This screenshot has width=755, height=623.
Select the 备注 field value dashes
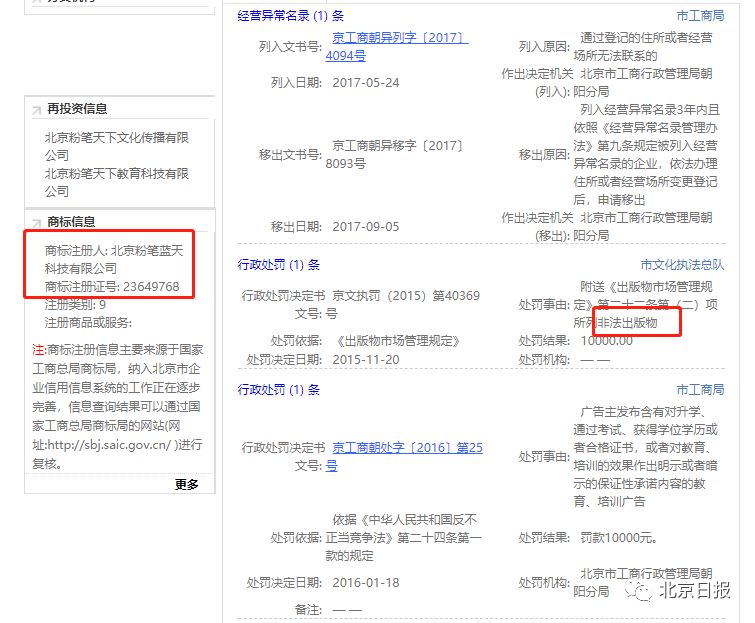(x=347, y=610)
